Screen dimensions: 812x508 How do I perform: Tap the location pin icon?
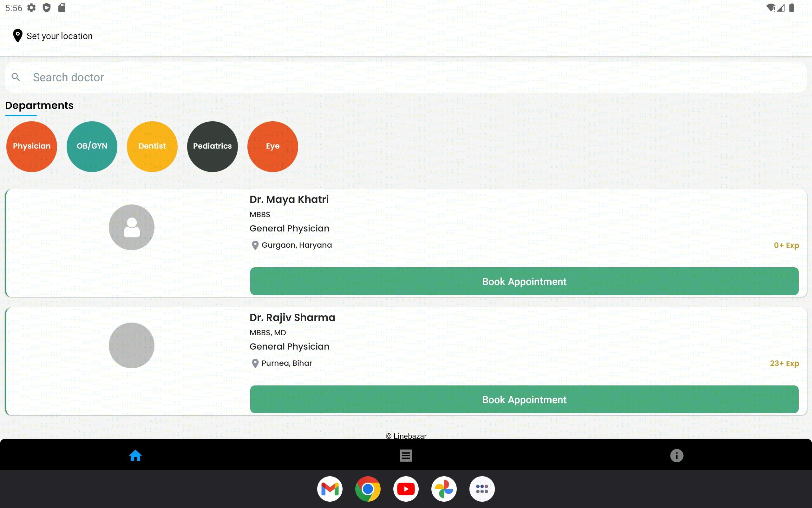(17, 36)
